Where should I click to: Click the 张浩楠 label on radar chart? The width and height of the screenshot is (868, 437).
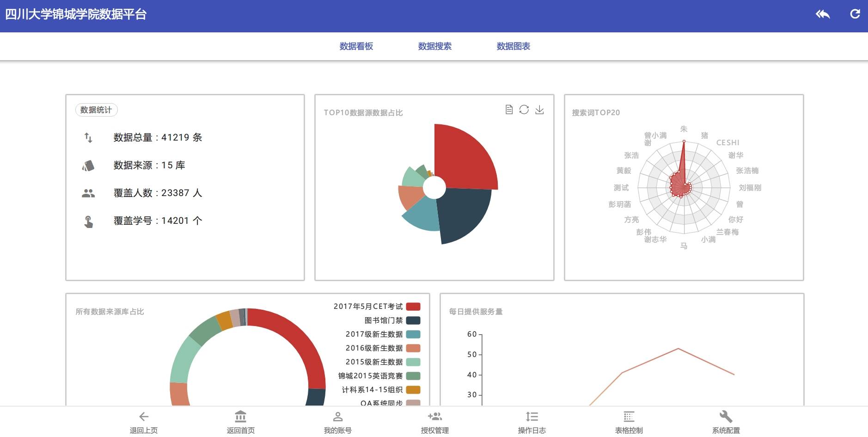747,171
